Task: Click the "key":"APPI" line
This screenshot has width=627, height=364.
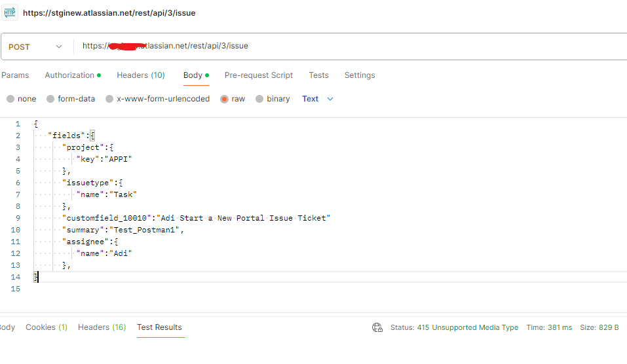Action: (x=104, y=159)
